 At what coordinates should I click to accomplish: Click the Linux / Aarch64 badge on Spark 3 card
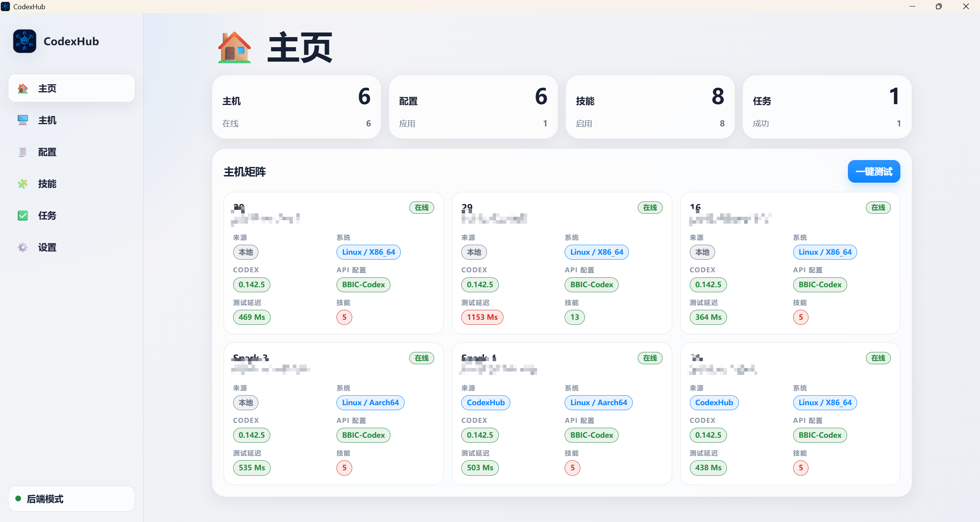tap(371, 403)
